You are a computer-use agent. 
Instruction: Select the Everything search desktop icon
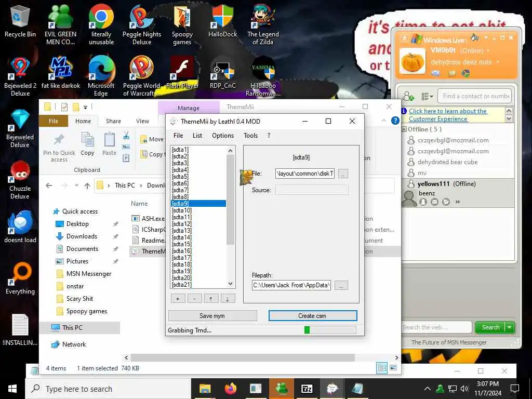tap(20, 278)
